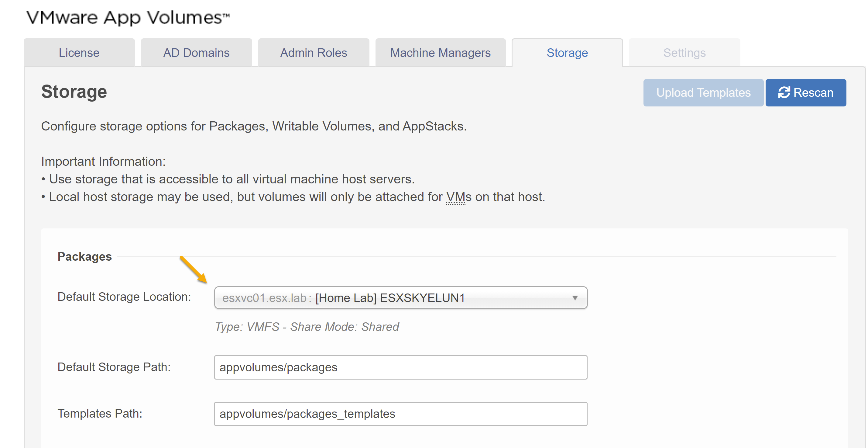Click the 'Use storage that is accessible' bullet
This screenshot has height=448, width=868.
[228, 179]
